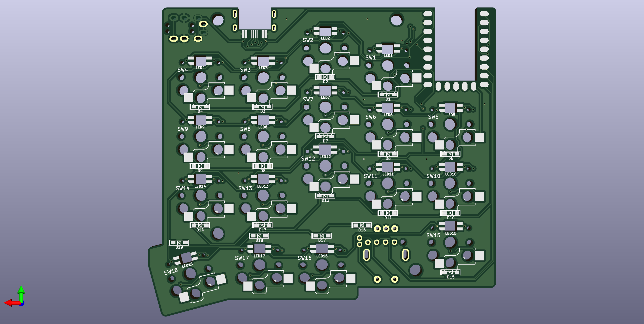This screenshot has height=324, width=644.
Task: Click the SW2 silkscreen label
Action: click(308, 40)
